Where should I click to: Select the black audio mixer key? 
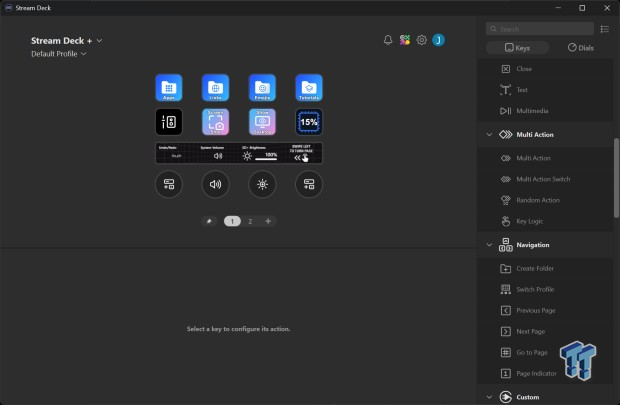point(169,122)
